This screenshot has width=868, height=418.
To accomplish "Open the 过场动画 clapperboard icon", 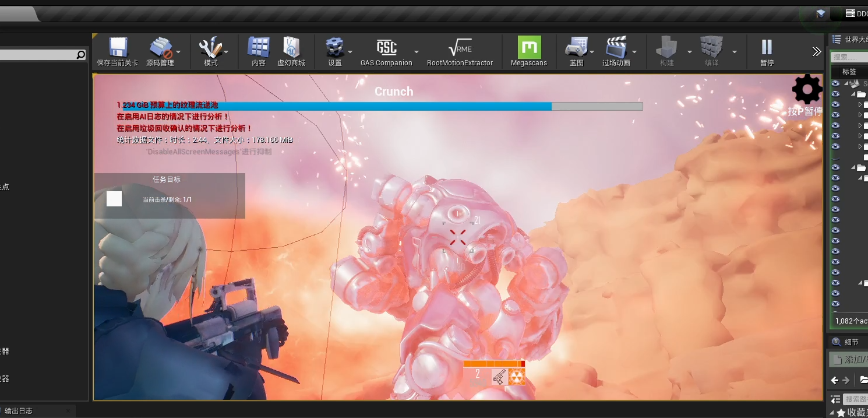I will 616,47.
